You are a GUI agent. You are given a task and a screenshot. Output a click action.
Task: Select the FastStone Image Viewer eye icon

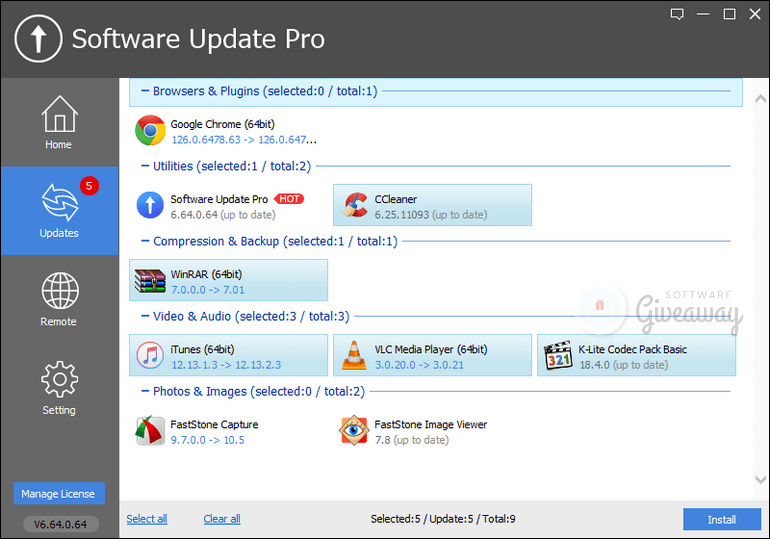pos(354,431)
